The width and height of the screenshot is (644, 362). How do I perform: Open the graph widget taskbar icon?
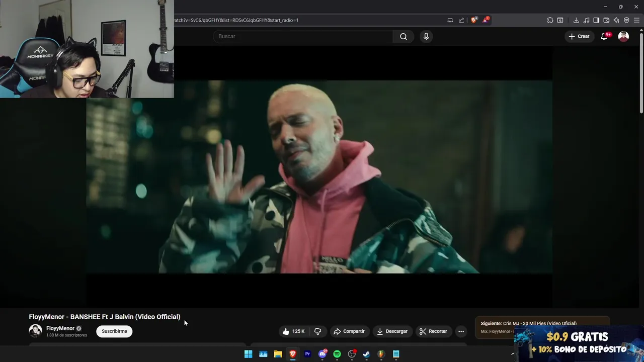[263, 354]
